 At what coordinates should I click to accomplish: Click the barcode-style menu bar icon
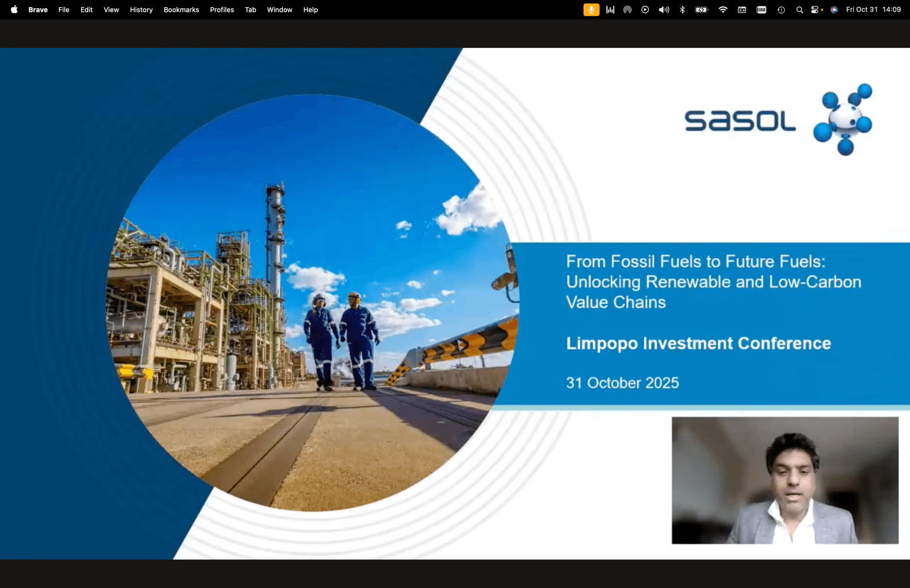point(761,9)
